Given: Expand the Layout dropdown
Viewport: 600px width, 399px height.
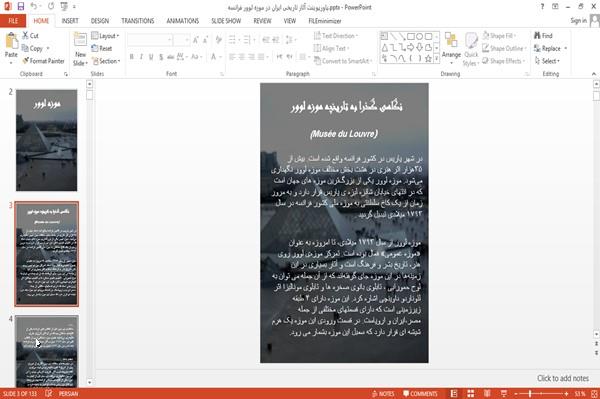Looking at the screenshot, I should click(105, 36).
